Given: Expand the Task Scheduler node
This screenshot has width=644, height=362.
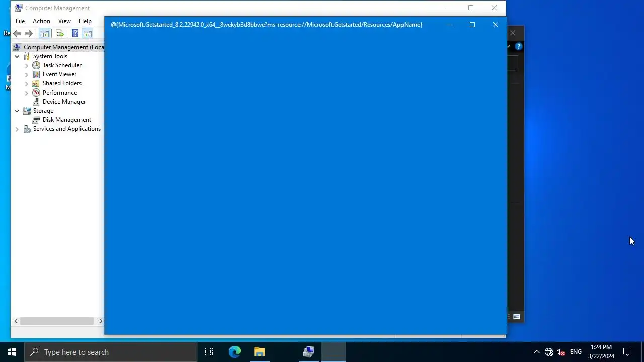Looking at the screenshot, I should 27,65.
